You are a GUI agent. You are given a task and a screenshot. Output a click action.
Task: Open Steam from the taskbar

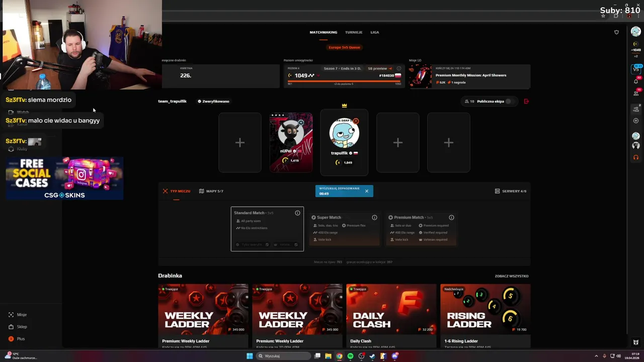tap(372, 356)
